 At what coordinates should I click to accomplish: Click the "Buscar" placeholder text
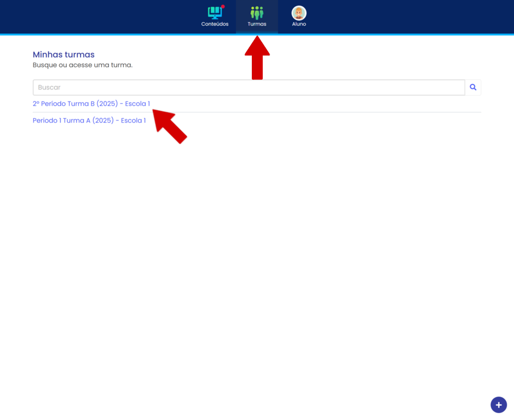coord(49,87)
